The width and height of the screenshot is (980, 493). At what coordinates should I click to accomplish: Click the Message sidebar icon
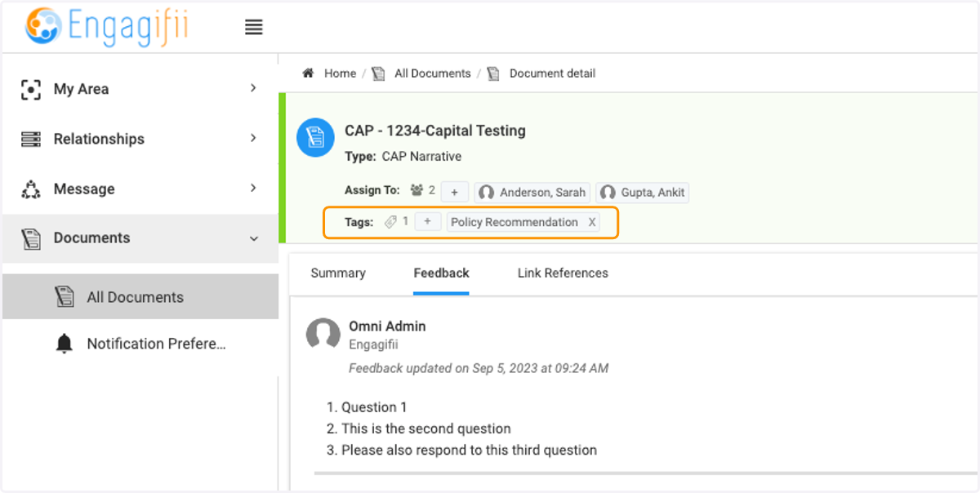30,189
